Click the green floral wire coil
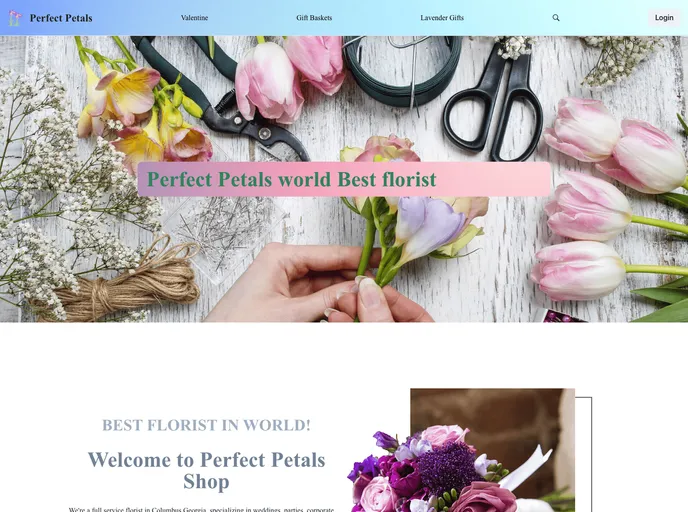Image resolution: width=688 pixels, height=512 pixels. coord(401,70)
